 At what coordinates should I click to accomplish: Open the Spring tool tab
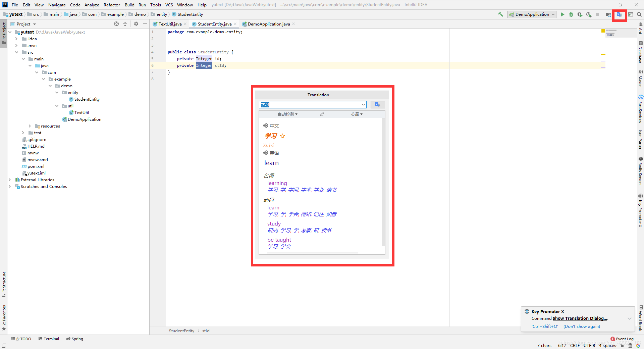click(74, 339)
